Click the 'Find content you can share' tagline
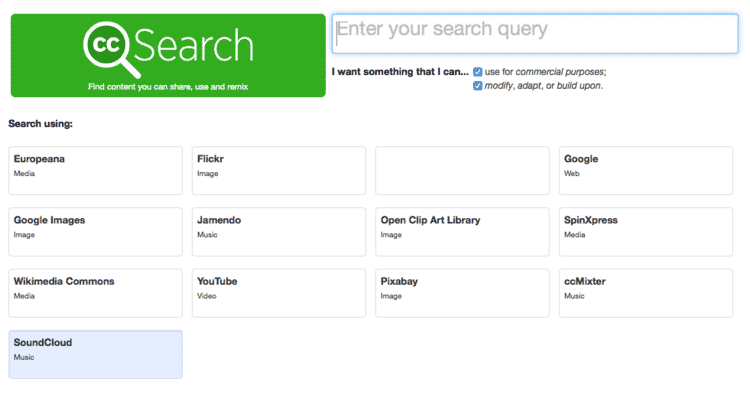The image size is (750, 398). click(x=168, y=87)
